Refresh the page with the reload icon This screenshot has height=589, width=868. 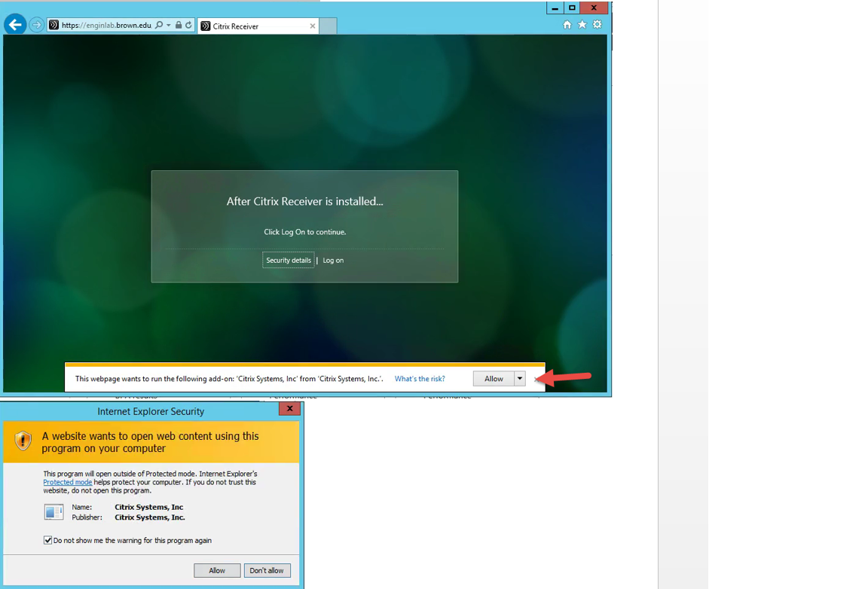pyautogui.click(x=189, y=25)
